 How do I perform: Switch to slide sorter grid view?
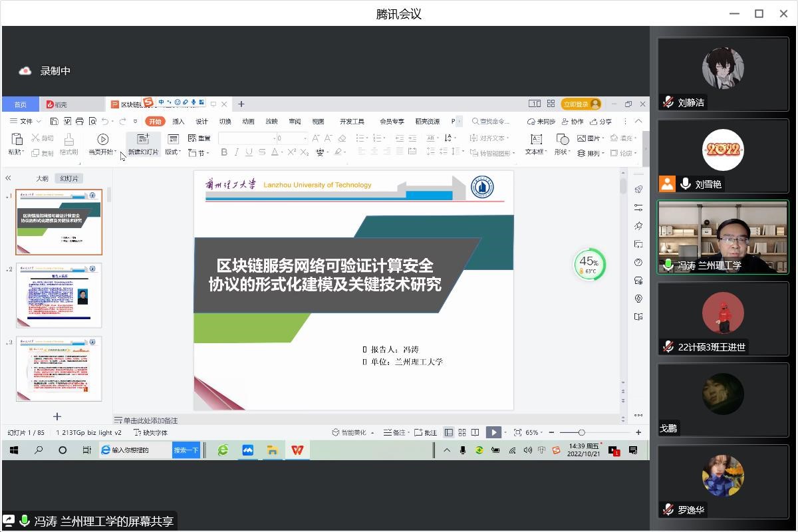pyautogui.click(x=462, y=432)
